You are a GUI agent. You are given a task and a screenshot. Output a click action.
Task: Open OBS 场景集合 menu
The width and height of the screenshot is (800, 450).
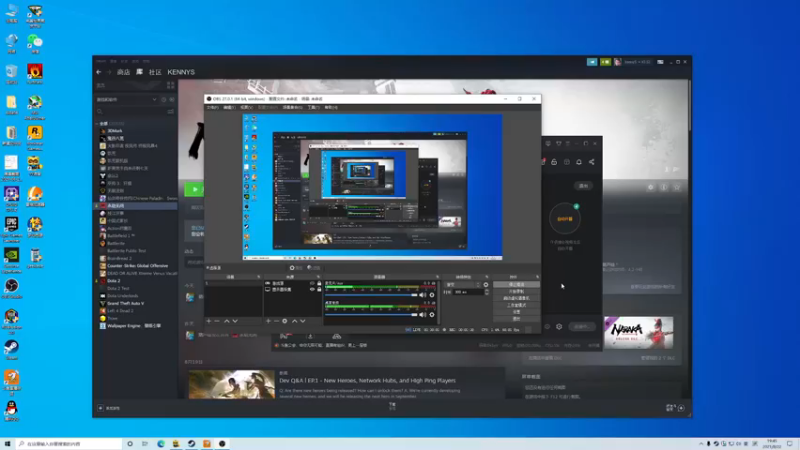click(292, 108)
